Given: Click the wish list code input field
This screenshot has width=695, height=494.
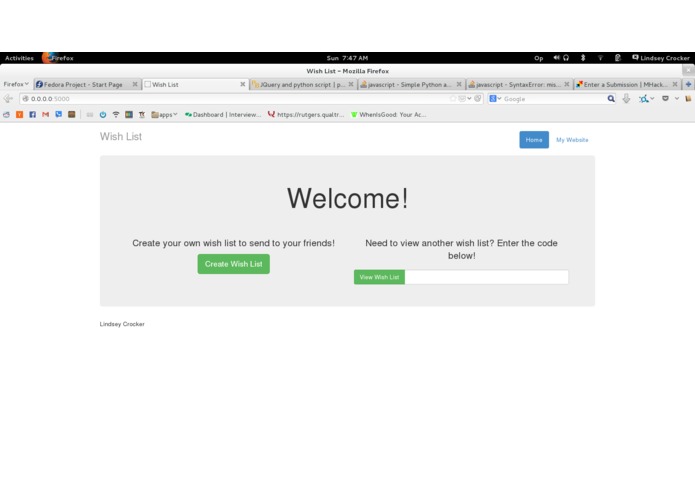Looking at the screenshot, I should [x=487, y=277].
